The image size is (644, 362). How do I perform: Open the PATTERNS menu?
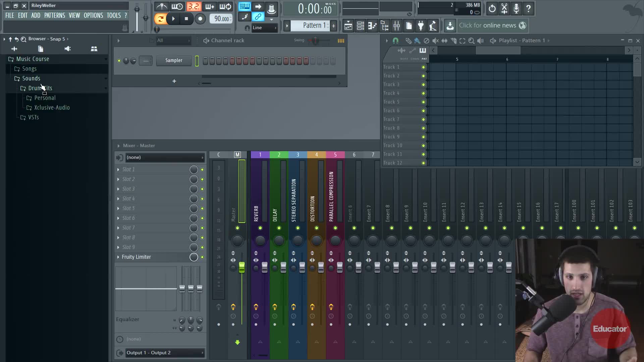click(54, 15)
